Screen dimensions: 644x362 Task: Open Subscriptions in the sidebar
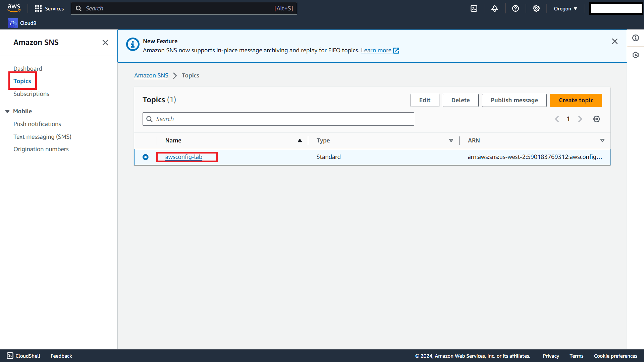[x=31, y=94]
